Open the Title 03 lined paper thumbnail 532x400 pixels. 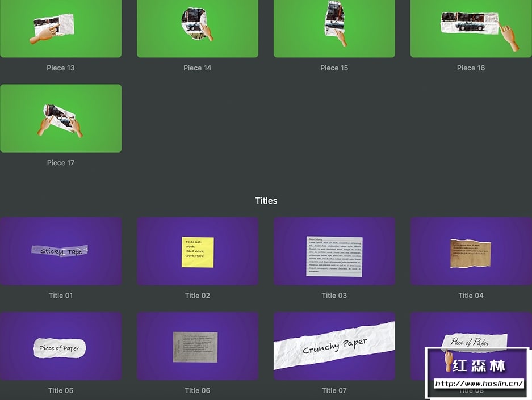334,251
